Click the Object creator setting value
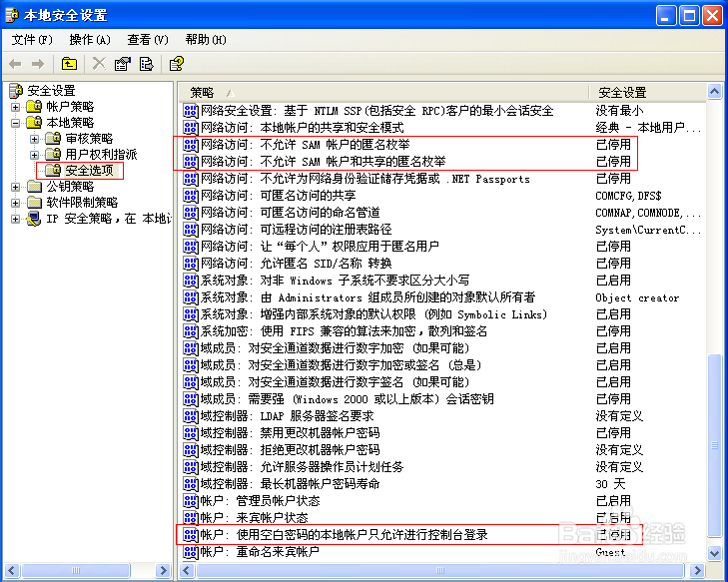 pyautogui.click(x=637, y=297)
